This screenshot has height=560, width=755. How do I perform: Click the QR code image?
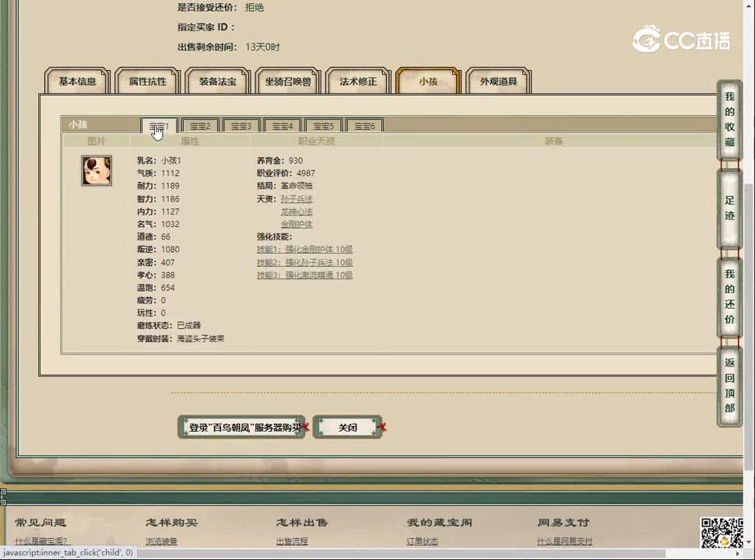(722, 533)
